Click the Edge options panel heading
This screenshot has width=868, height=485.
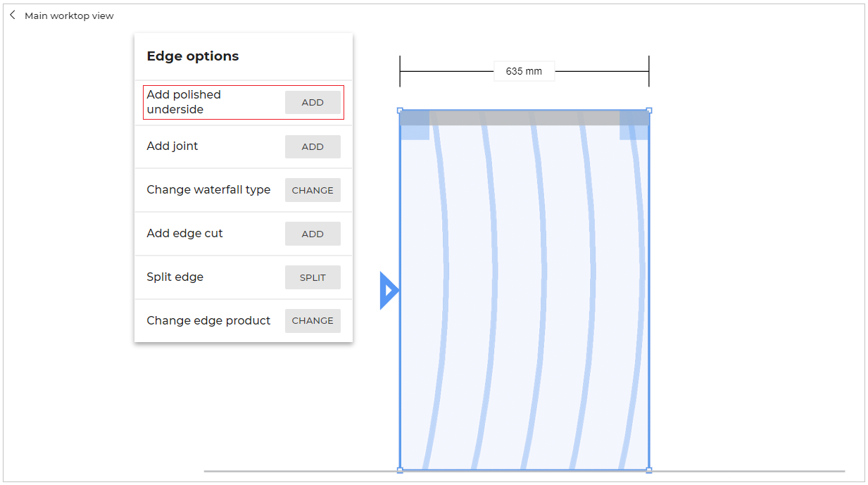(193, 56)
